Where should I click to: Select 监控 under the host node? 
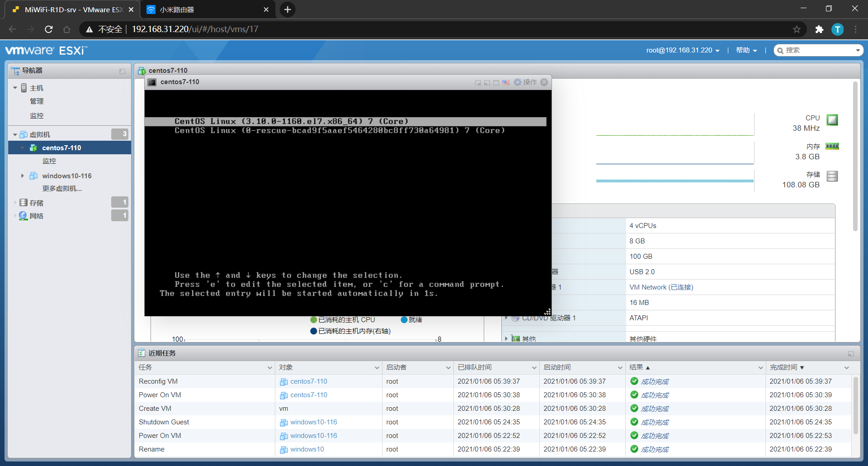37,116
